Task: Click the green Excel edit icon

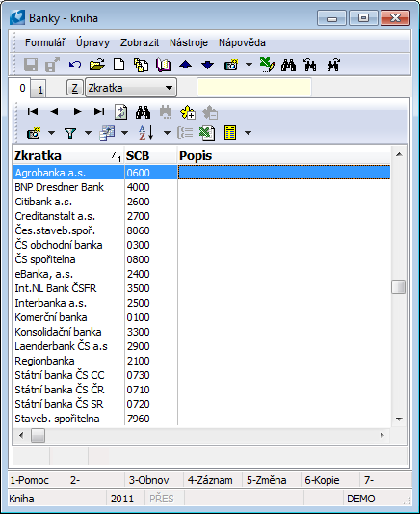Action: (267, 65)
